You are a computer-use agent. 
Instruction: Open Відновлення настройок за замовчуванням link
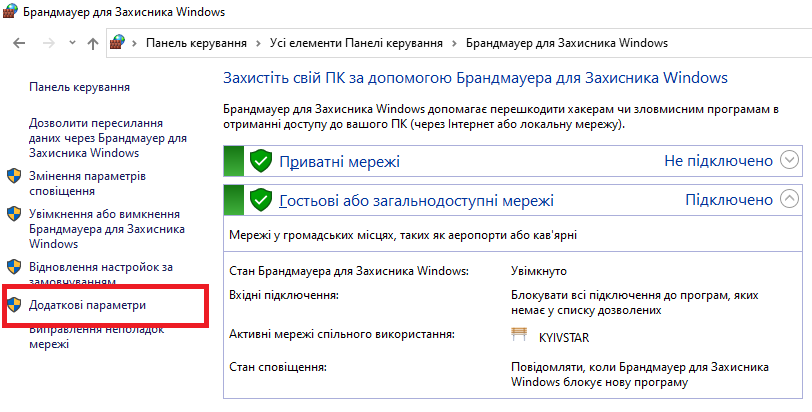[101, 274]
